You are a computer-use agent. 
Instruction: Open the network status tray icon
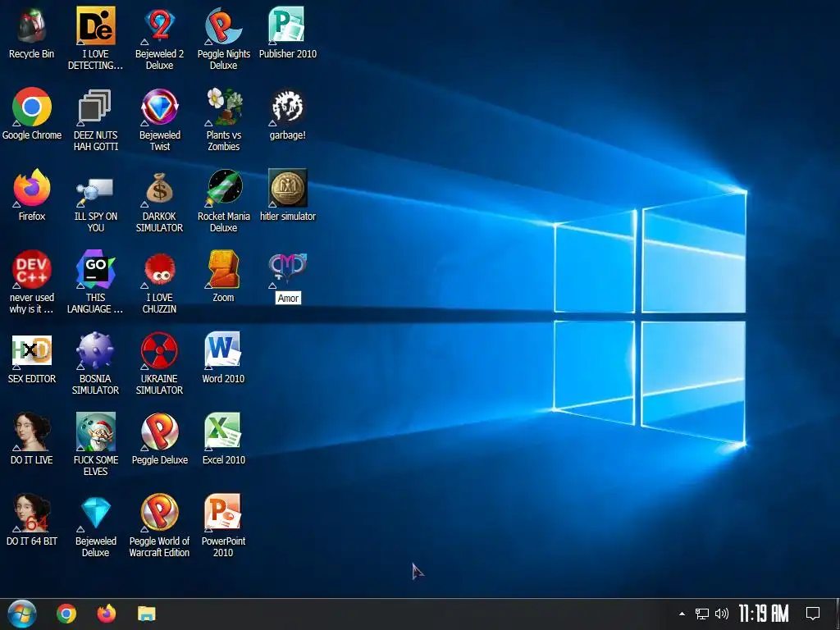[702, 614]
